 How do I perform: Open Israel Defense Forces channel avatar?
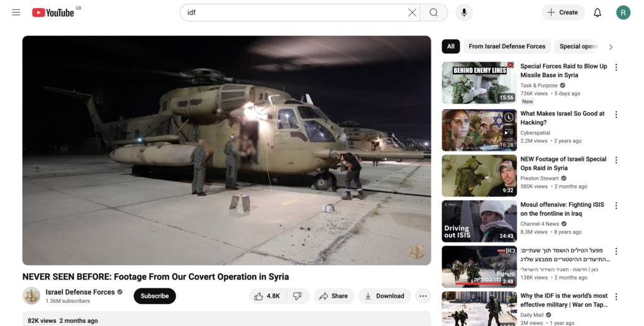pos(31,296)
